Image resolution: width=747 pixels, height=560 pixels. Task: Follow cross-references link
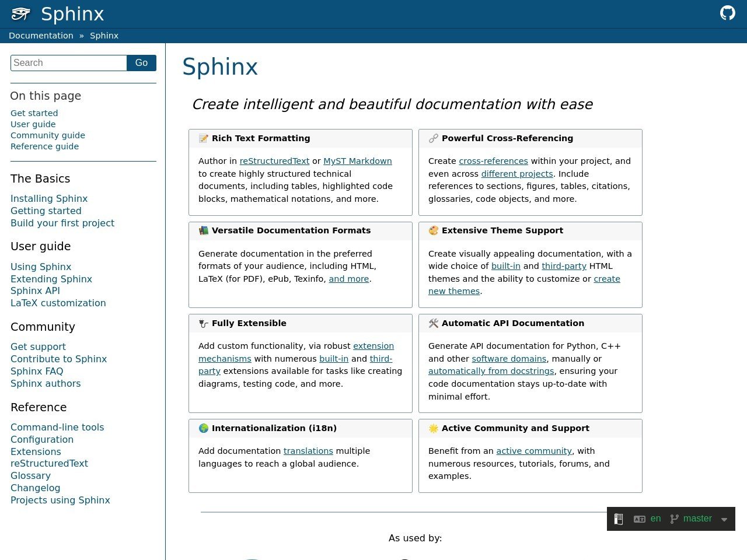point(493,161)
